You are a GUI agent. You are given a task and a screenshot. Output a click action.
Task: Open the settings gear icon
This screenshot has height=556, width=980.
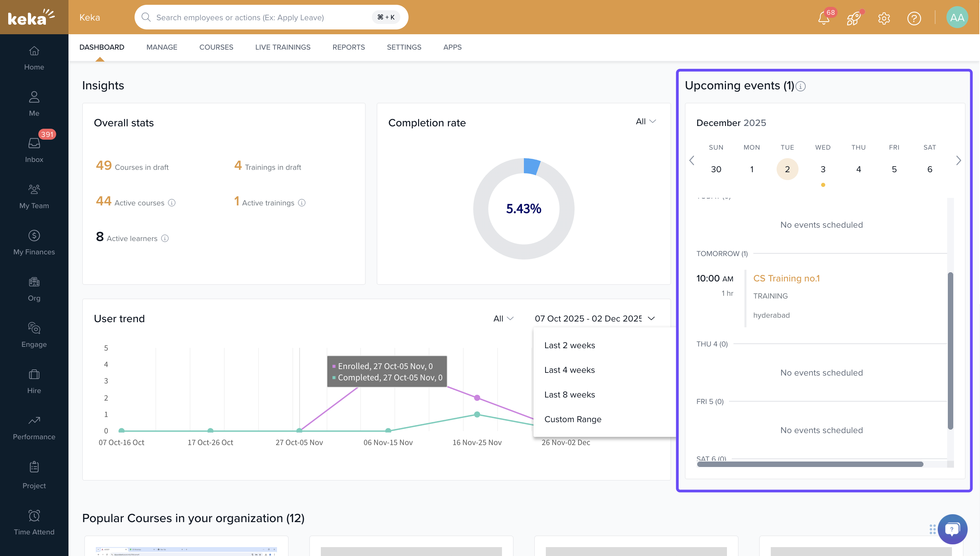tap(884, 18)
